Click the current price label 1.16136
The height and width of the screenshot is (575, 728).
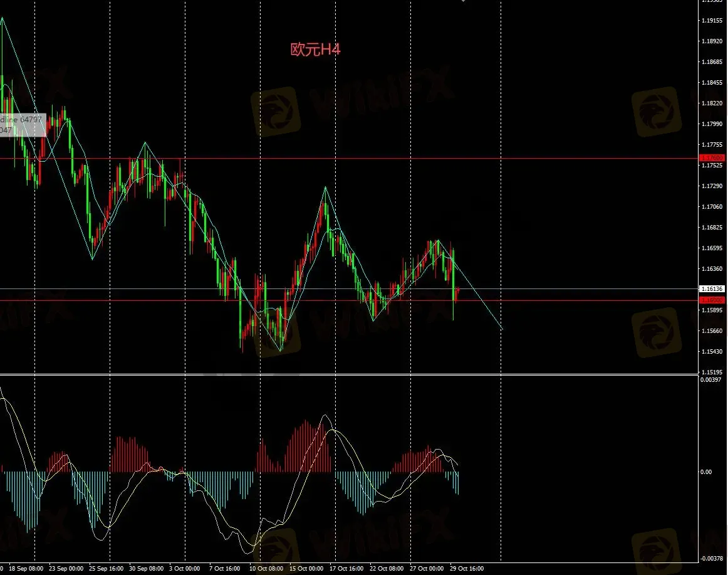pos(712,289)
